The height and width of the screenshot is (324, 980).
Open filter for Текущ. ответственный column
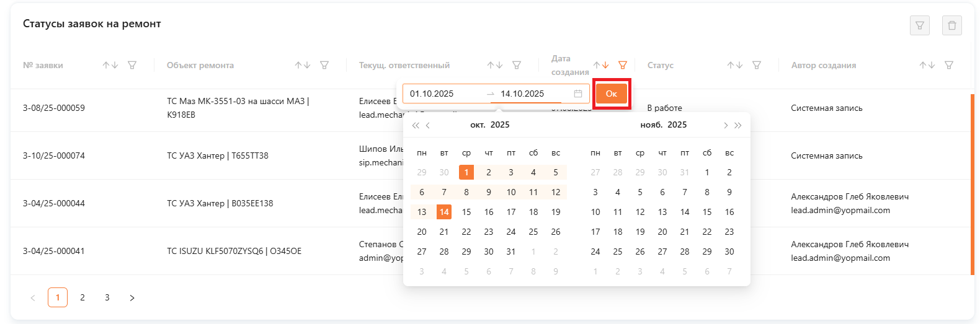(x=516, y=65)
